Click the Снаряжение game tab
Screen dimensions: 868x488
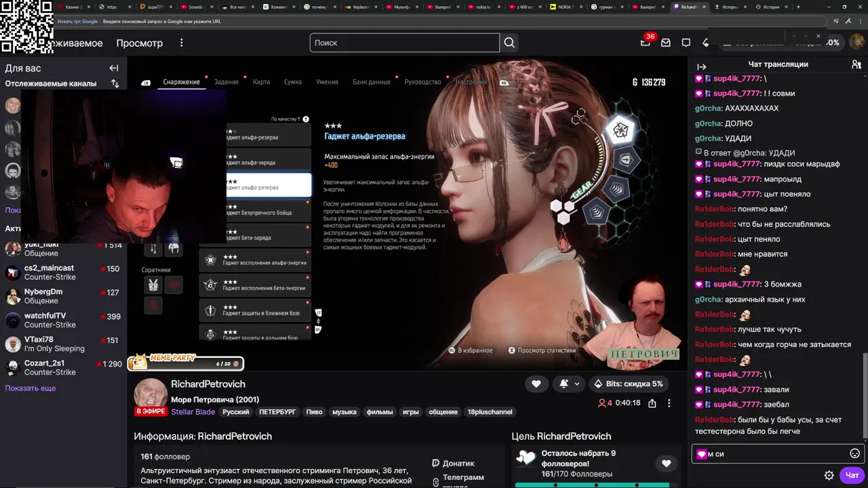[181, 82]
